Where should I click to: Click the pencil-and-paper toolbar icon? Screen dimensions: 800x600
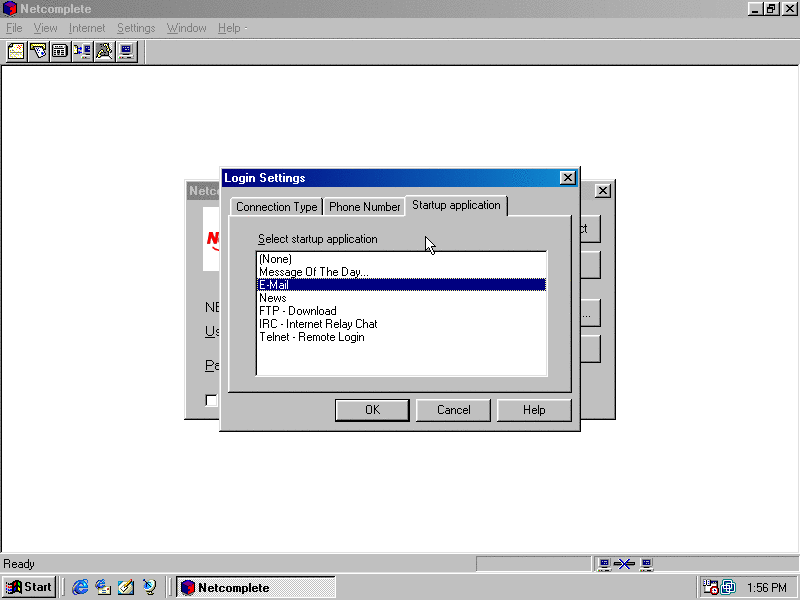coord(104,51)
